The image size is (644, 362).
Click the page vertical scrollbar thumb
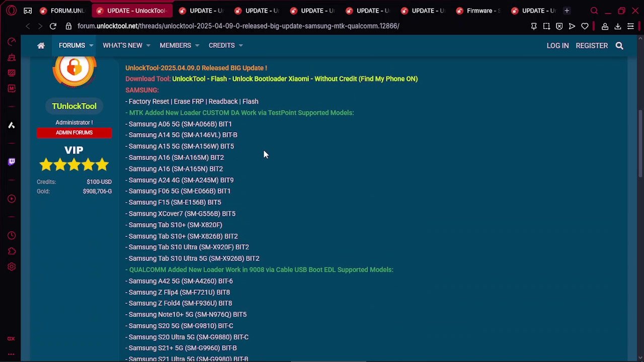click(x=640, y=143)
